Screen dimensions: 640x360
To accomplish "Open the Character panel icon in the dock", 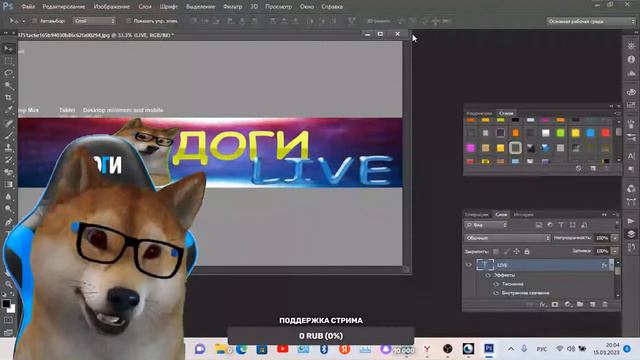I will [631, 156].
